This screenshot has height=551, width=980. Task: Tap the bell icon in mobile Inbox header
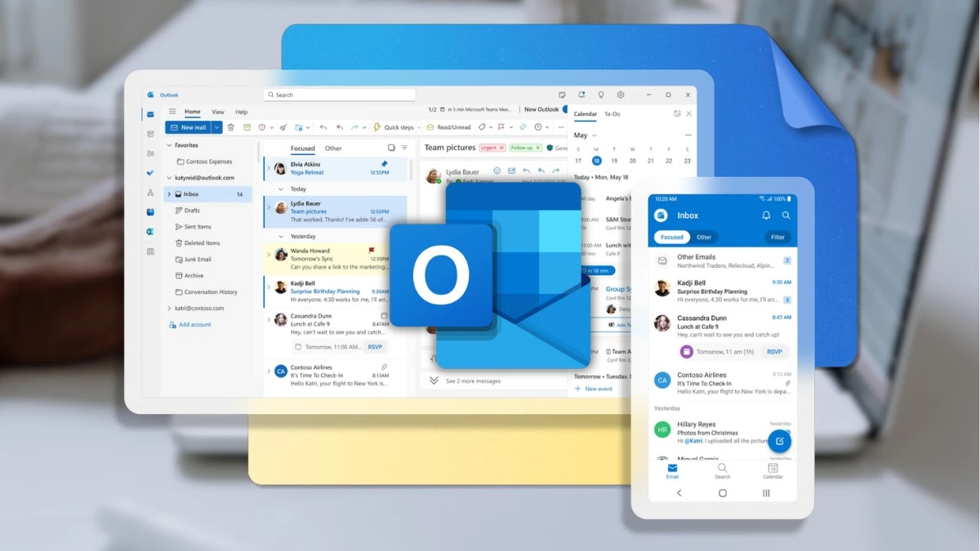click(x=766, y=216)
